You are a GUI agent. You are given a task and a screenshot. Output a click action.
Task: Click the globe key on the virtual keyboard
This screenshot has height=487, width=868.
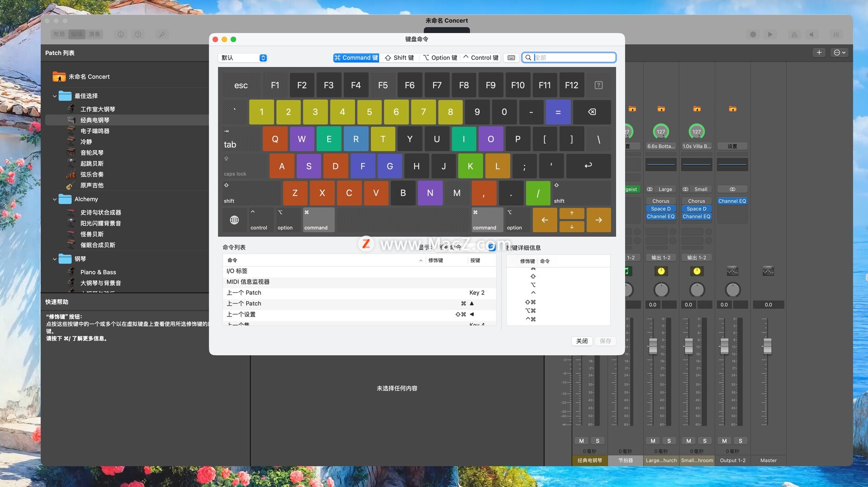pos(234,220)
